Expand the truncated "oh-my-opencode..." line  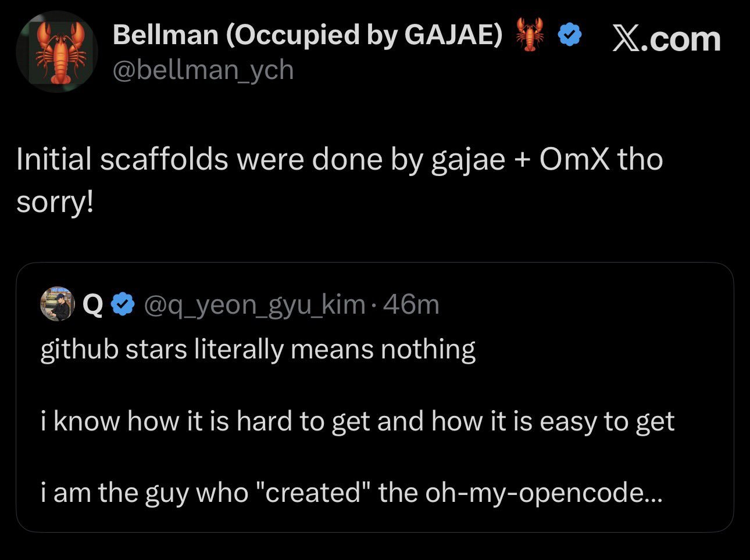[543, 493]
